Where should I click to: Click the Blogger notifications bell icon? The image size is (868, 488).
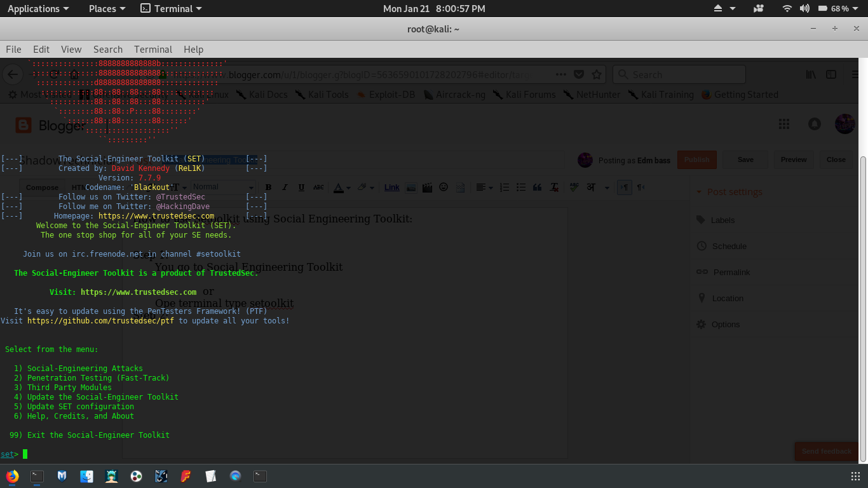coord(814,124)
